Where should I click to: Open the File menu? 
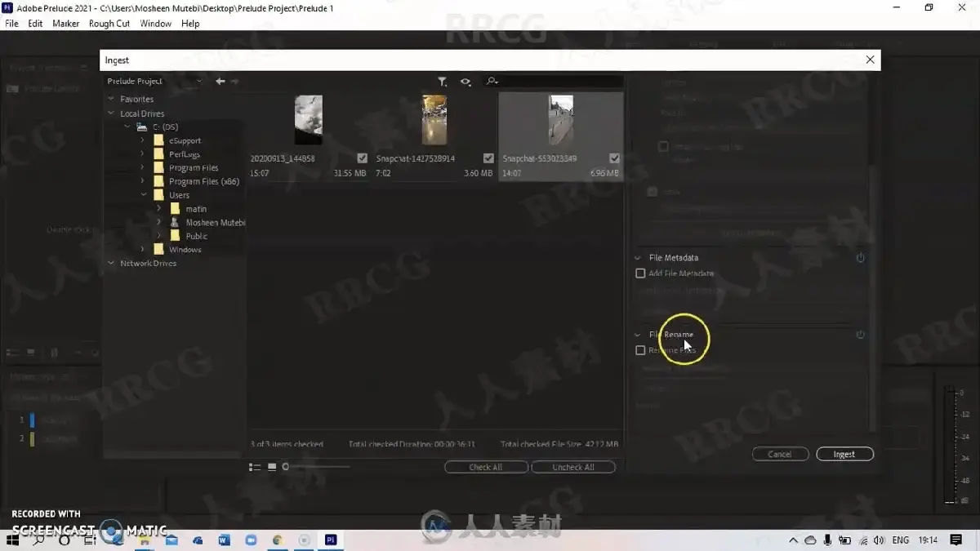click(11, 24)
